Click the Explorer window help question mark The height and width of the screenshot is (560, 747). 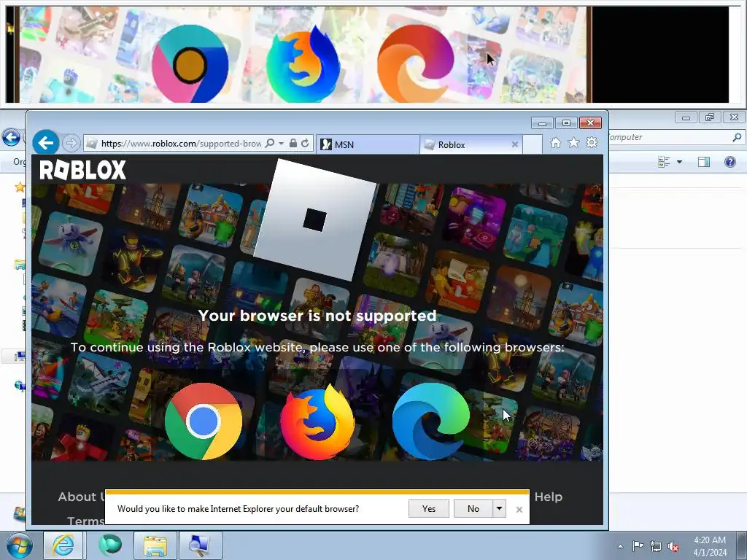point(729,162)
